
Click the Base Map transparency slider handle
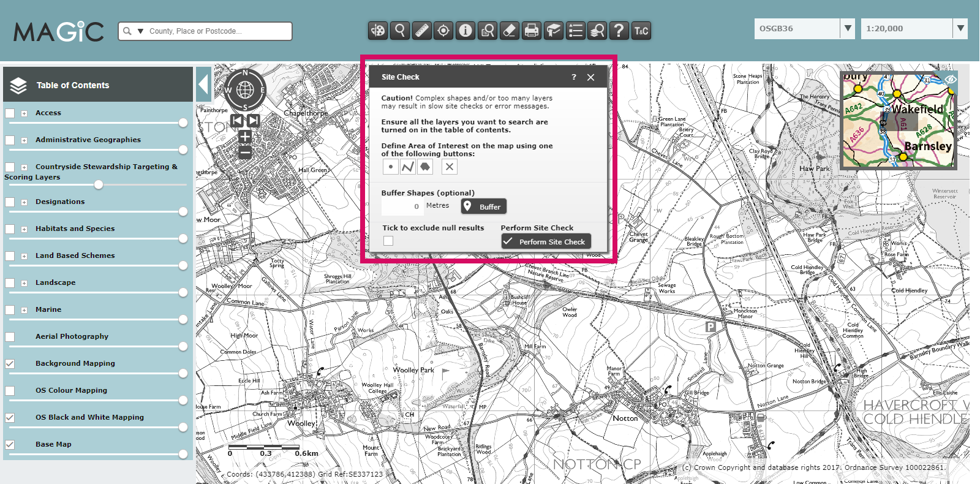click(183, 454)
